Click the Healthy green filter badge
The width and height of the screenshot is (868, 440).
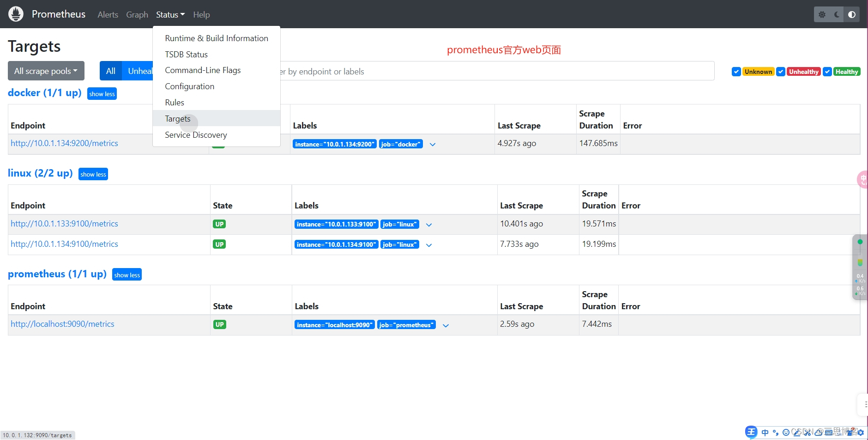coord(847,72)
